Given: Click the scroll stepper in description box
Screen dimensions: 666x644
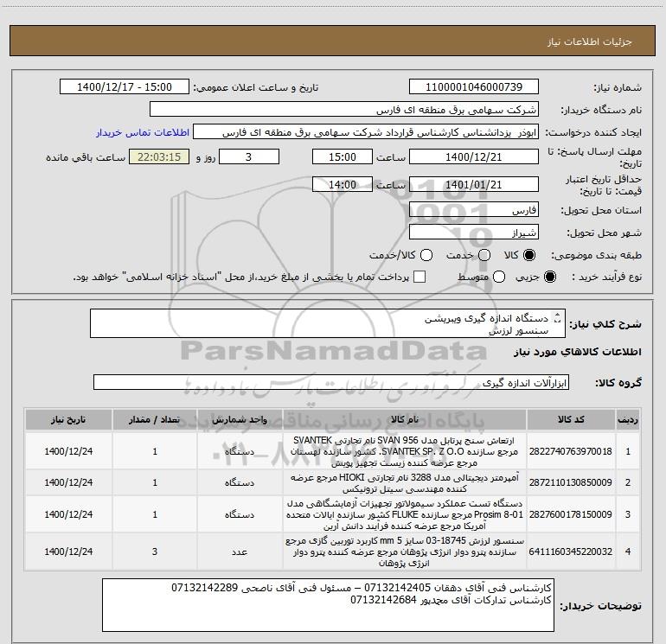Looking at the screenshot, I should (x=557, y=317).
